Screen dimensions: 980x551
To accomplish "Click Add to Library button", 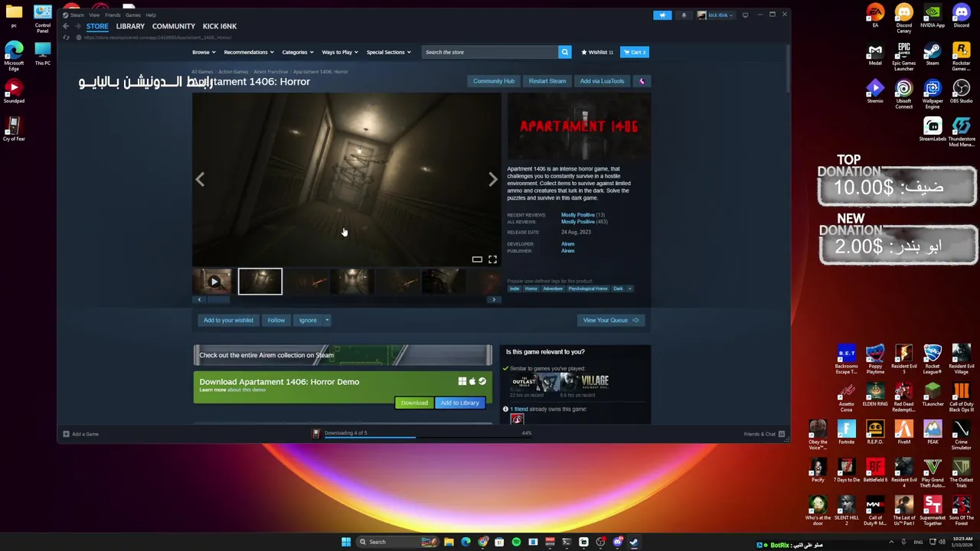I will tap(460, 403).
